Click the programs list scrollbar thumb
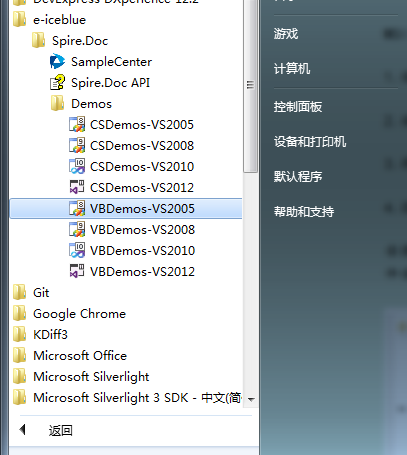Image resolution: width=407 pixels, height=455 pixels. tap(250, 85)
